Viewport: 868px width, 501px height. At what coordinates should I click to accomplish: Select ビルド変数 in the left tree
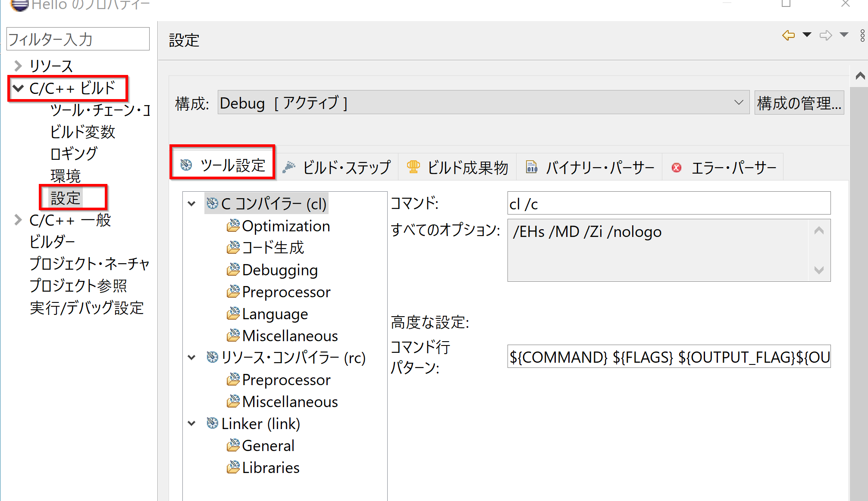(x=82, y=132)
